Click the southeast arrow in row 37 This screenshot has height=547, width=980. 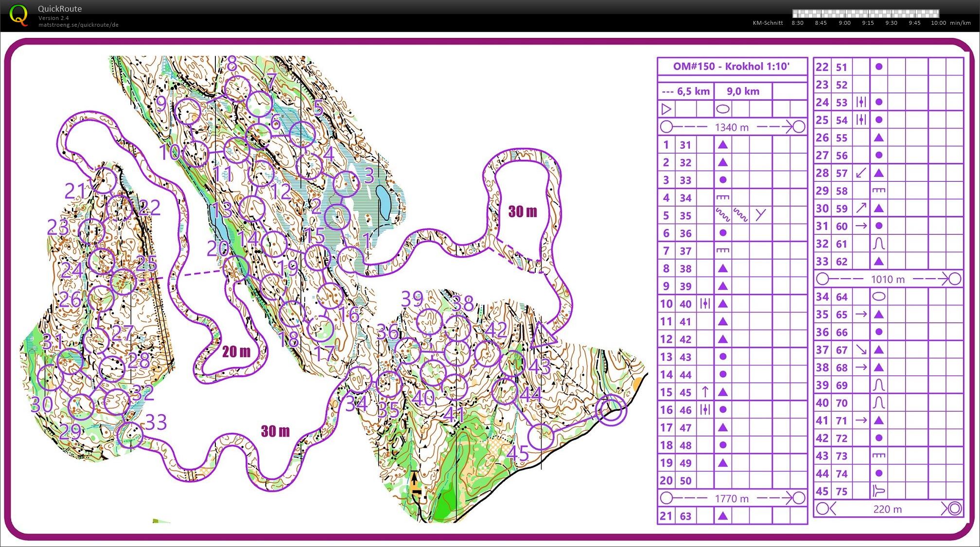pyautogui.click(x=861, y=350)
